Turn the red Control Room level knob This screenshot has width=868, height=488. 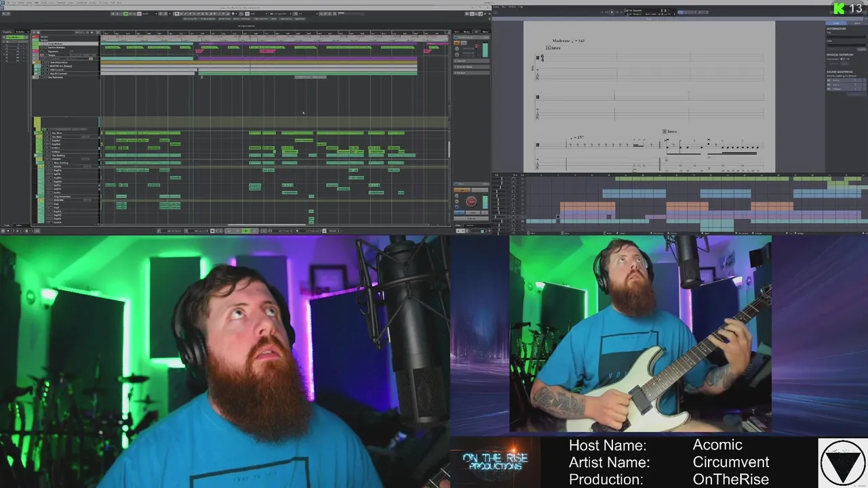[471, 201]
